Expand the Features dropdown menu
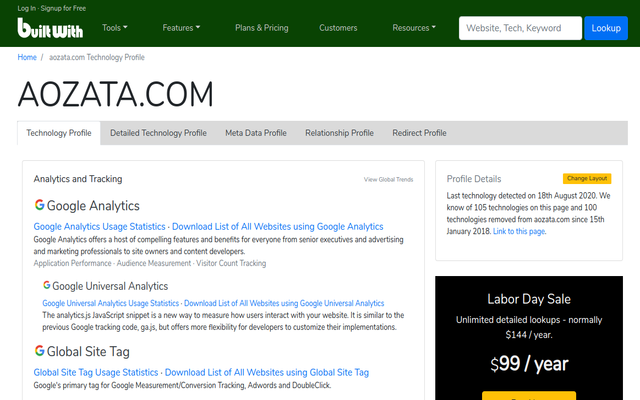 tap(181, 28)
